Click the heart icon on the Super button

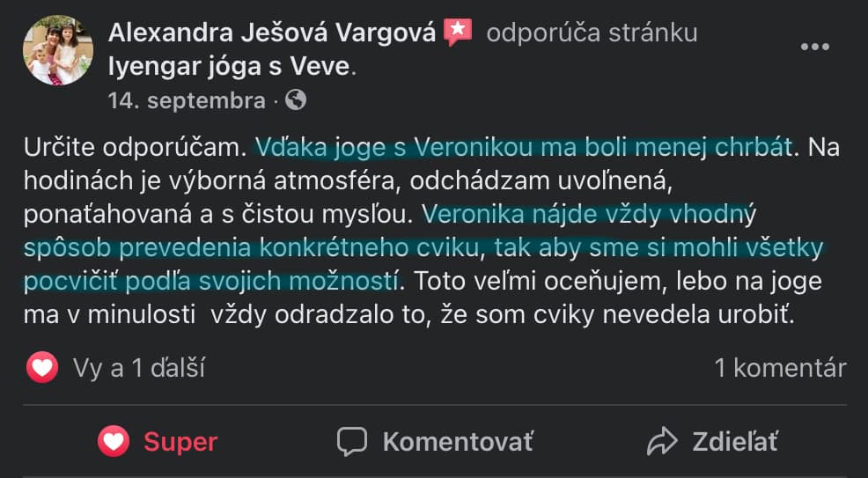click(114, 440)
